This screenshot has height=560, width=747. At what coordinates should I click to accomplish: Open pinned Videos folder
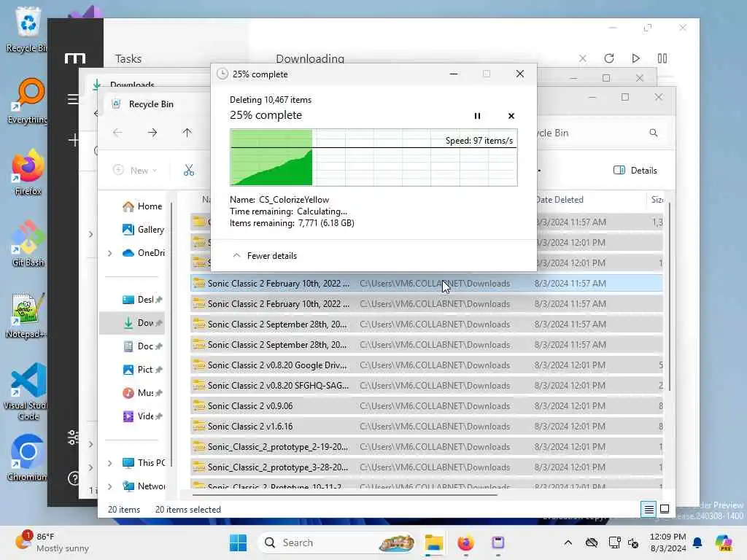pos(142,416)
